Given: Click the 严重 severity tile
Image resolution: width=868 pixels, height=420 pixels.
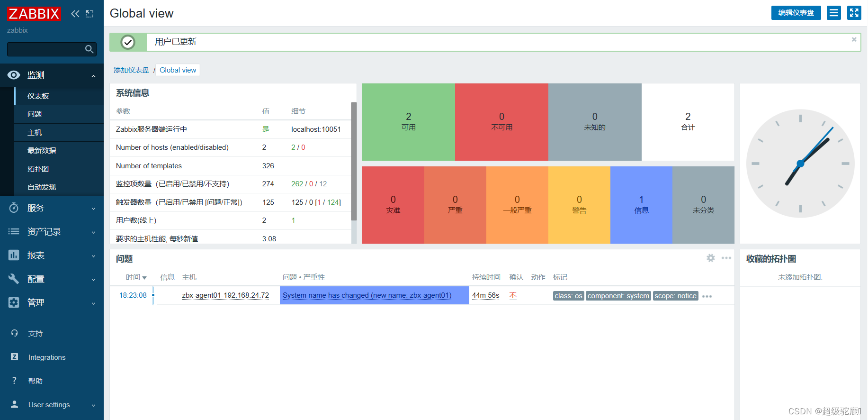Looking at the screenshot, I should (x=455, y=205).
